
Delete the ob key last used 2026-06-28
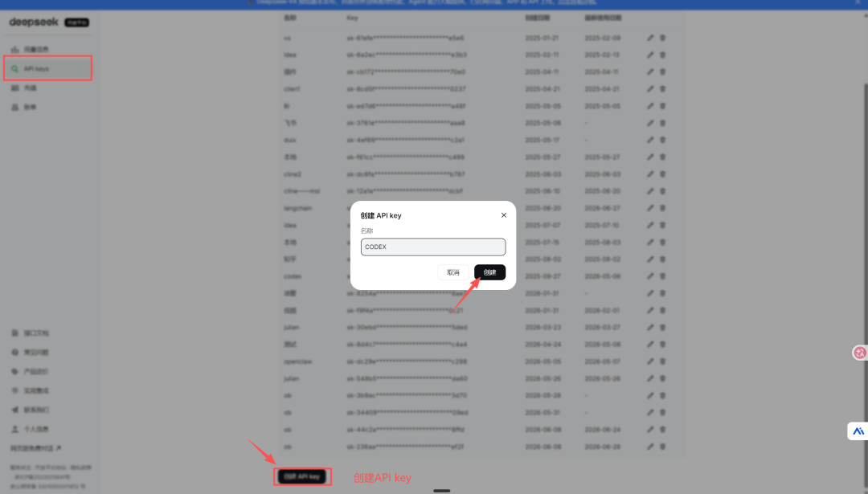point(662,447)
